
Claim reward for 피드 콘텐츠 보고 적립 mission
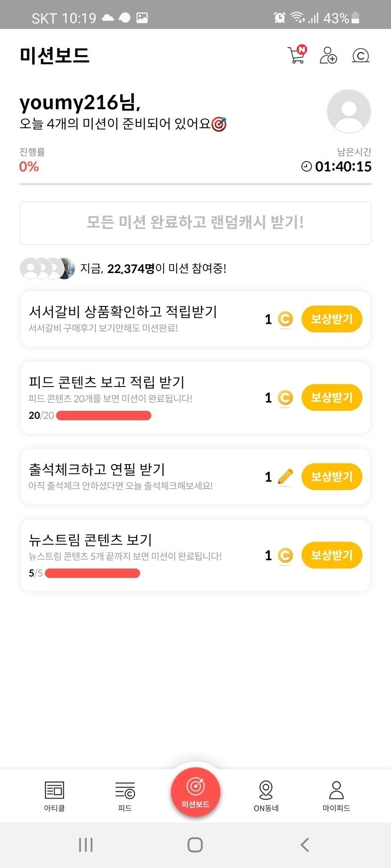pos(332,398)
